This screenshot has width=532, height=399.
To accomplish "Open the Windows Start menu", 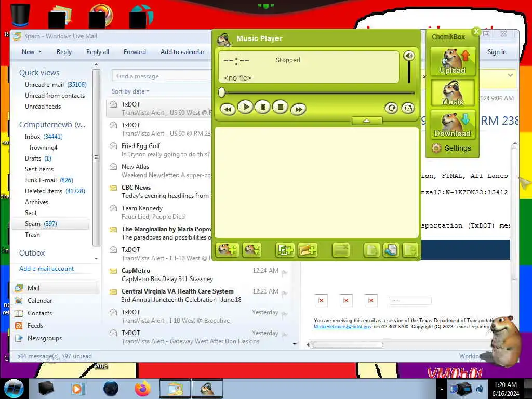I will (14, 388).
